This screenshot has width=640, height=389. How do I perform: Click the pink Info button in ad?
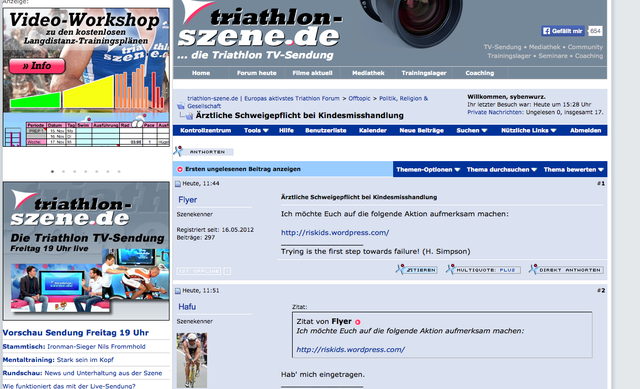(x=37, y=66)
